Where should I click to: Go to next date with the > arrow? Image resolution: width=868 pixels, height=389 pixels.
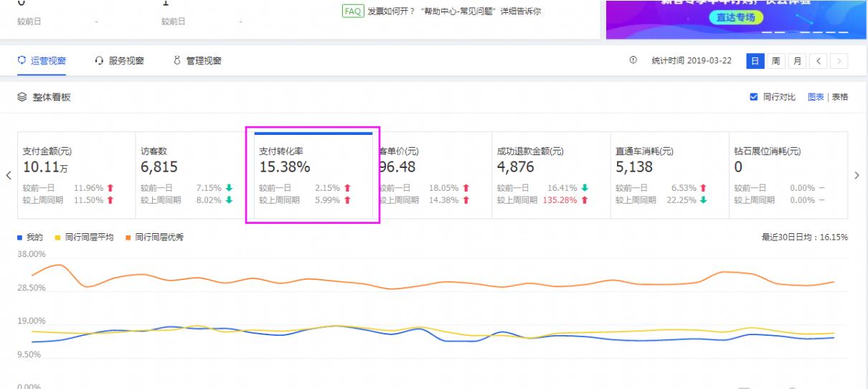[840, 61]
